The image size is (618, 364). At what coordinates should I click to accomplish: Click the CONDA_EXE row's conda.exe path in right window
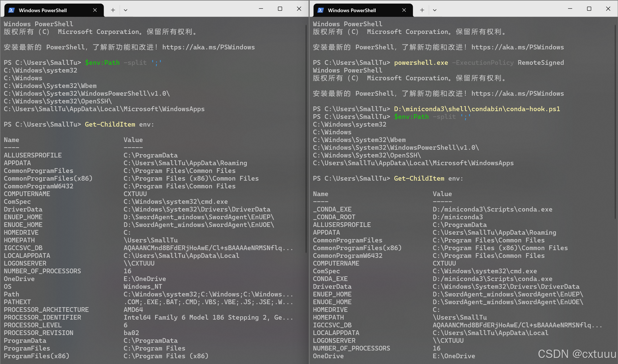(493, 279)
